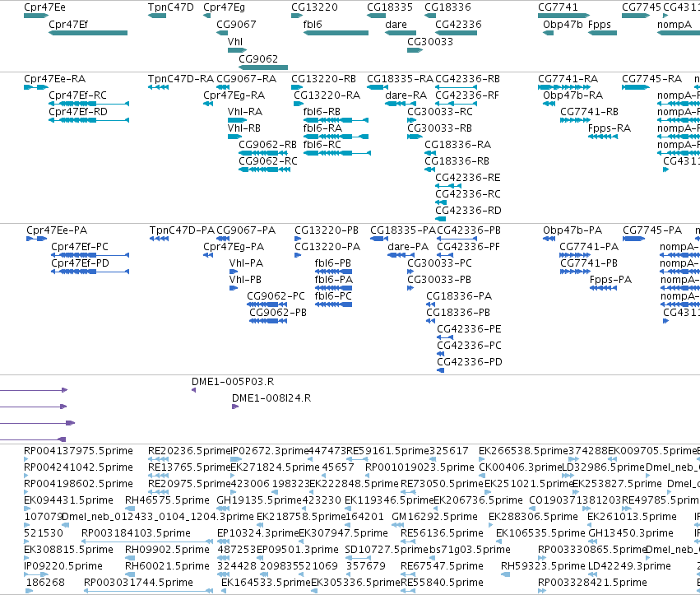This screenshot has height=595, width=700.
Task: Click the Obp47b-RA transcript label
Action: pos(573,95)
